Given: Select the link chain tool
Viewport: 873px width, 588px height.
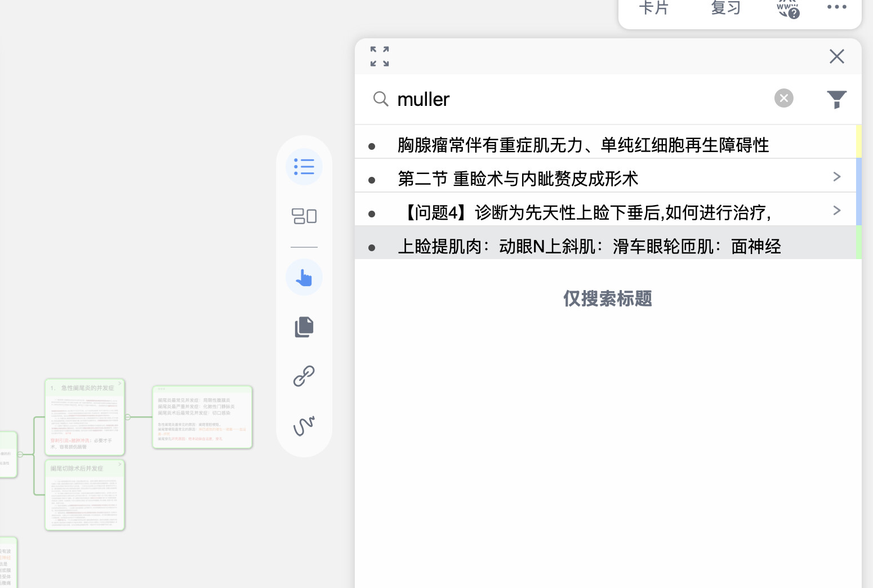Looking at the screenshot, I should 304,376.
